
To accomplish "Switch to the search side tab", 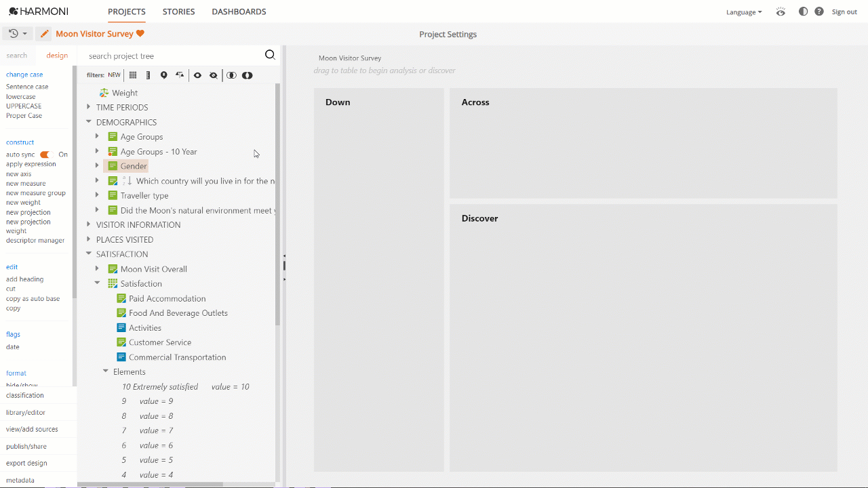I will coord(17,56).
